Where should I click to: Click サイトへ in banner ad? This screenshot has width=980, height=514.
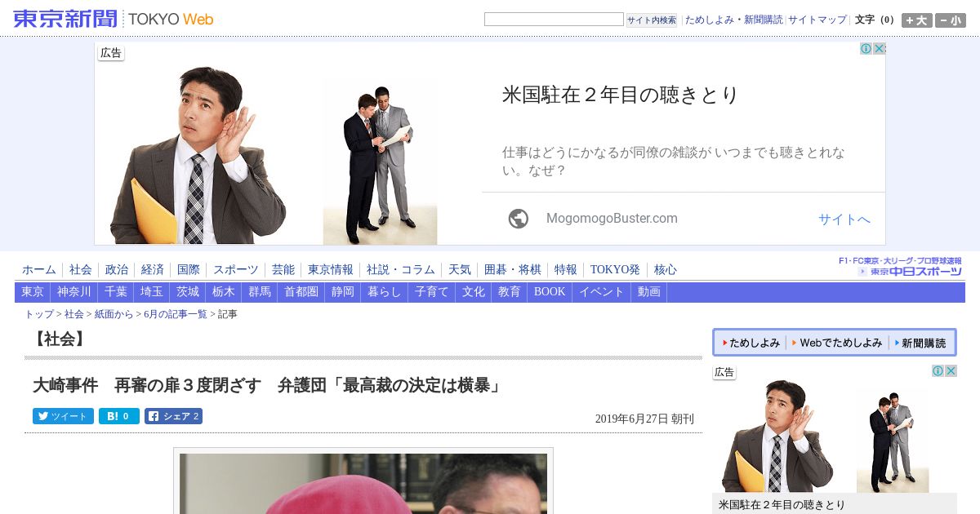click(x=844, y=219)
